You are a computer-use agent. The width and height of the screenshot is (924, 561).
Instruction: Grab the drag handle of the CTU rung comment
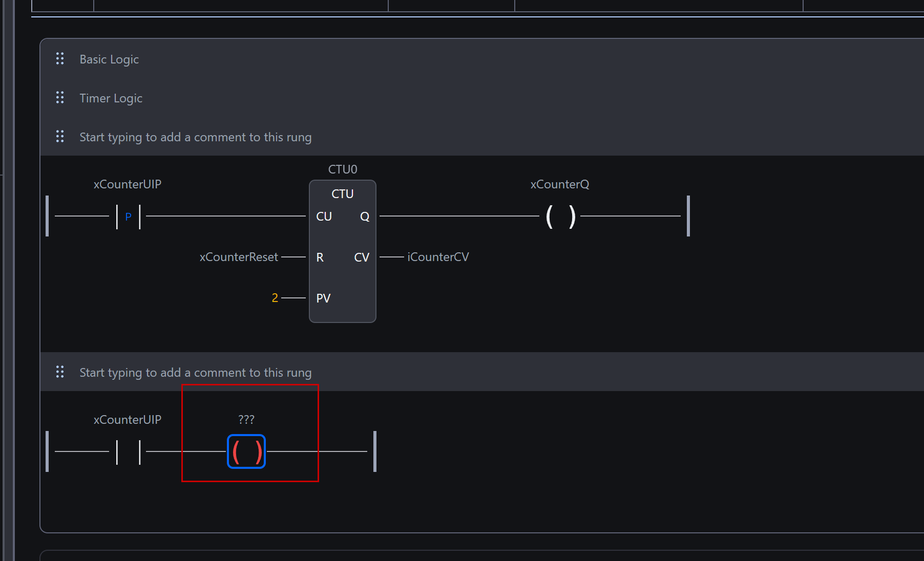pyautogui.click(x=60, y=137)
